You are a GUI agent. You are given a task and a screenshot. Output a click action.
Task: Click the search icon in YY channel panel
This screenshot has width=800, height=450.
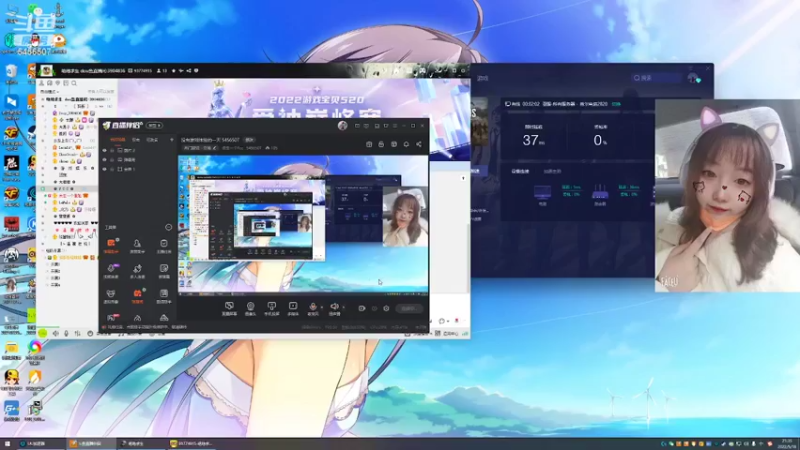(74, 83)
